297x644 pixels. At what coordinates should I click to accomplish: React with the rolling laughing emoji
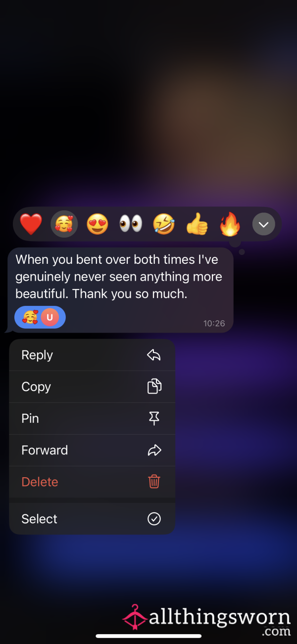[164, 225]
